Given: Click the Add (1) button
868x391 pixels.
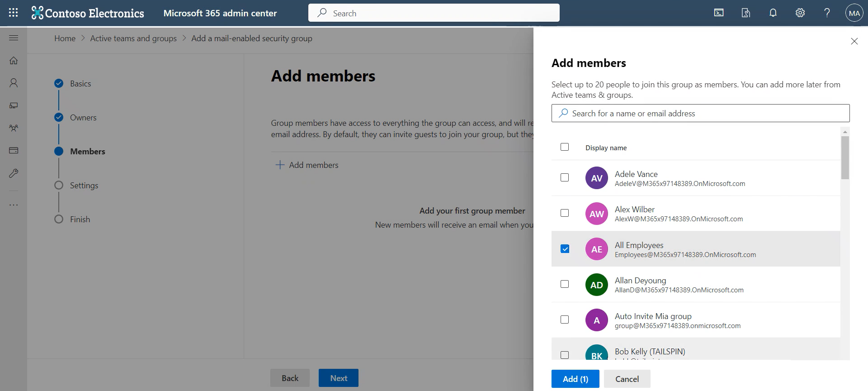Looking at the screenshot, I should click(575, 379).
